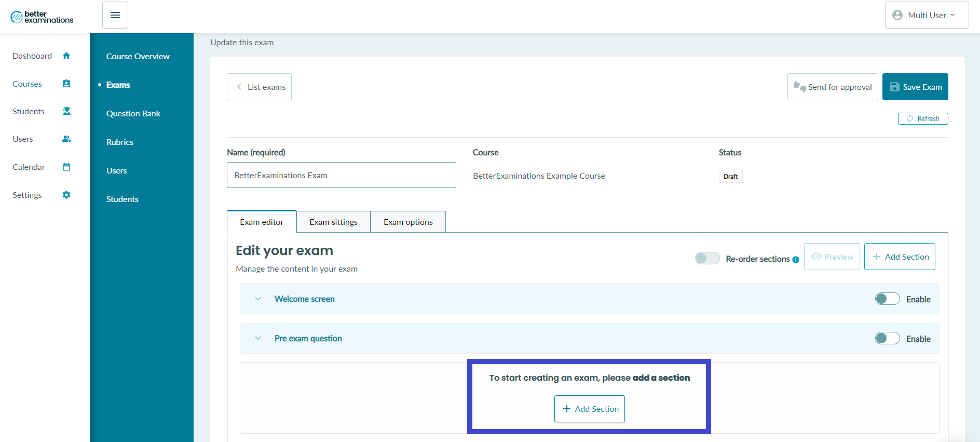Click the Pre exam question section title

click(308, 338)
